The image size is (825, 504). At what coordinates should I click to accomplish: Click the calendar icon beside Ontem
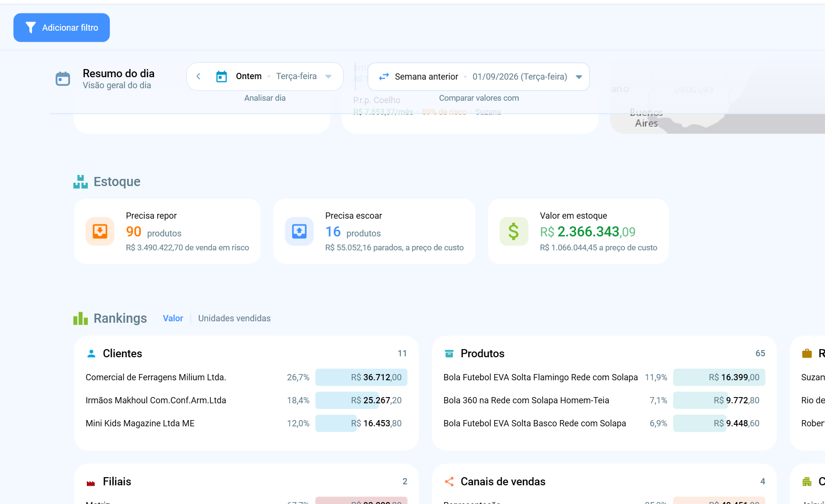click(x=222, y=76)
